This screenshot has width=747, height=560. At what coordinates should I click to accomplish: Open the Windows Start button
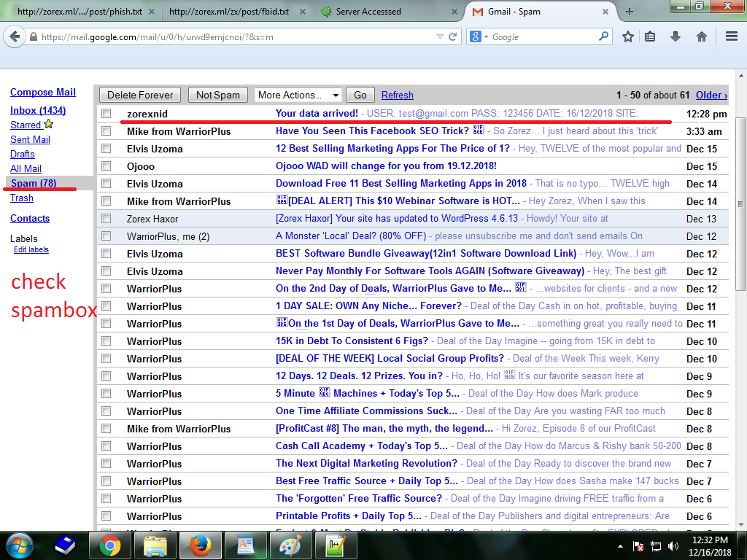(20, 545)
